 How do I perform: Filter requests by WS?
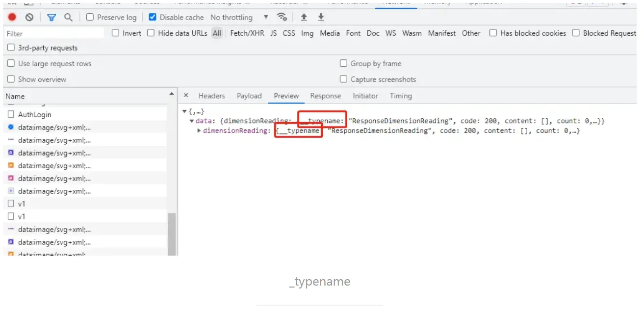point(390,33)
